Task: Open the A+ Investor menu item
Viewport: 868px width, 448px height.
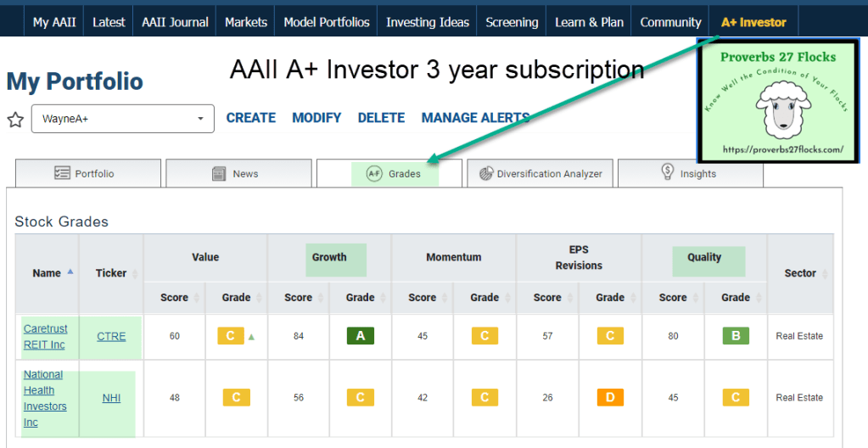Action: (x=753, y=22)
